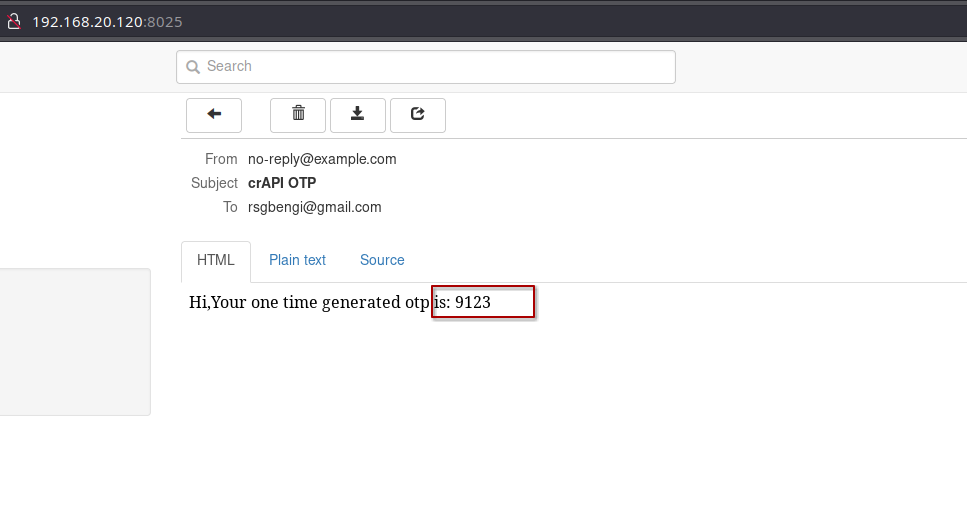967x529 pixels.
Task: Click the magnifier icon in search box
Action: 193,67
